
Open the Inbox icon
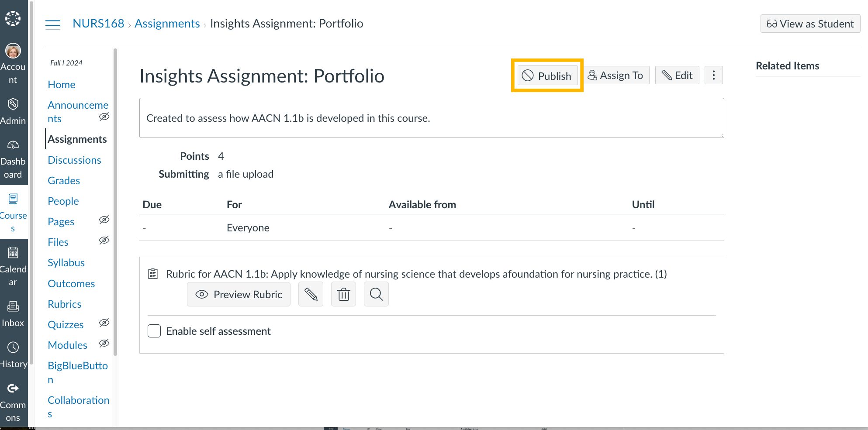(13, 306)
